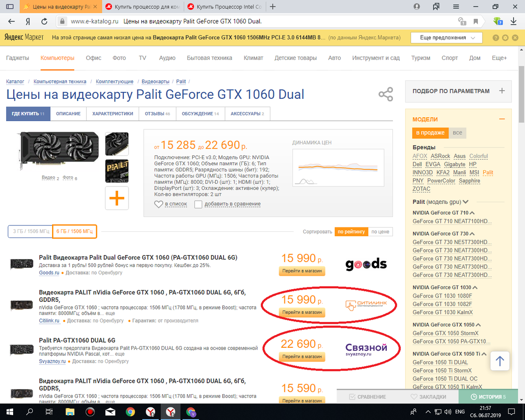The height and width of the screenshot is (420, 525).
Task: Open Task View on taskbar
Action: point(50,411)
